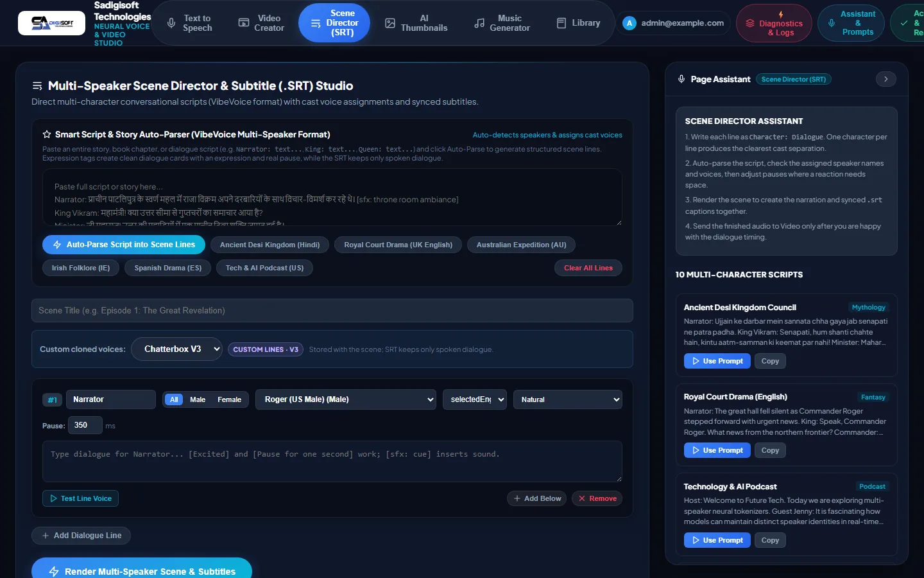The height and width of the screenshot is (578, 924).
Task: Click the Sadigsoft DigiSoft logo
Action: [51, 23]
